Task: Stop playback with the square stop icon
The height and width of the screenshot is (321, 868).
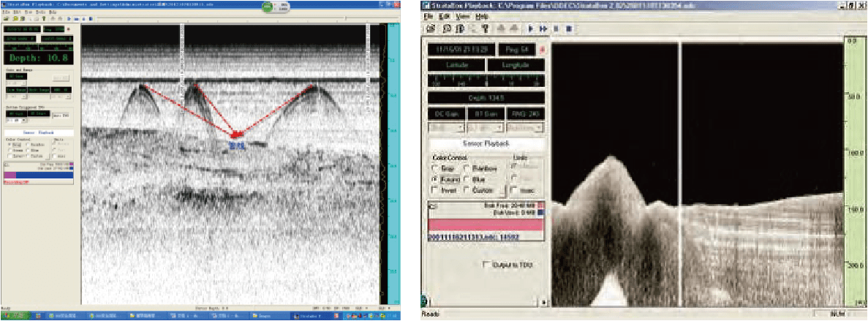Action: click(568, 29)
